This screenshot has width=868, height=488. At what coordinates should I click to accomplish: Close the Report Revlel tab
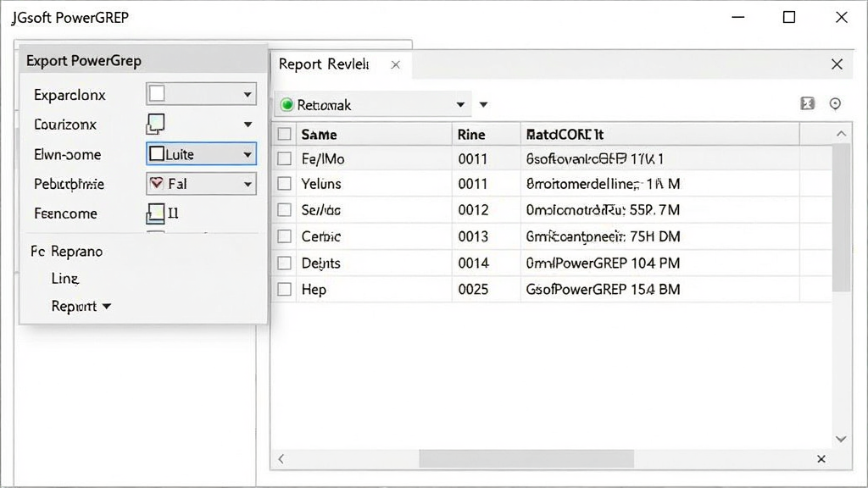395,64
